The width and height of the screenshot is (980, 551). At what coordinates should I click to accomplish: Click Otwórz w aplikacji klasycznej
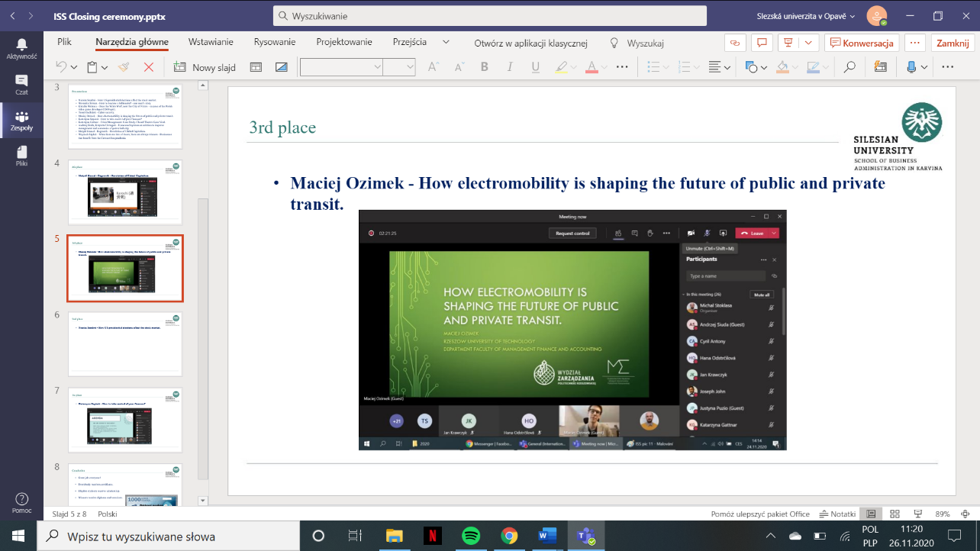tap(530, 43)
